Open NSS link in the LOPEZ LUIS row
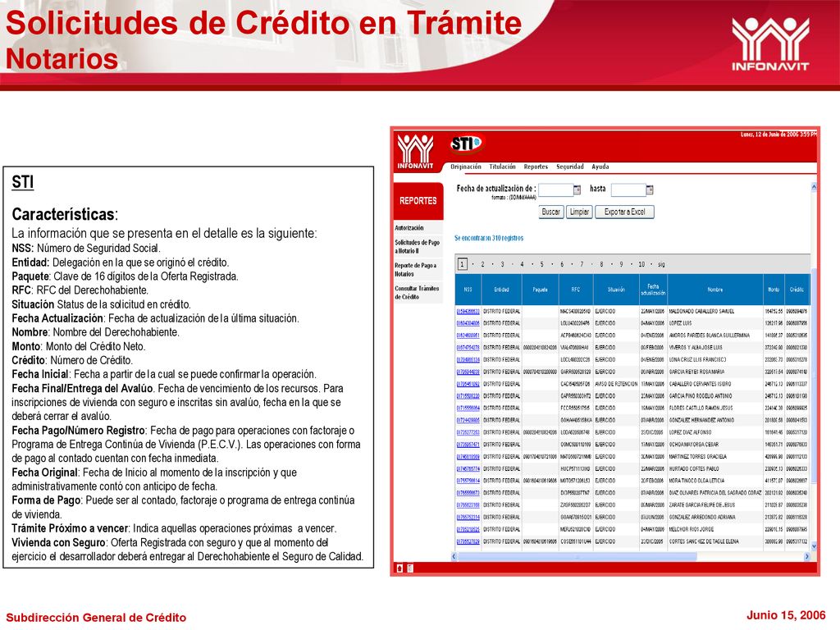Screen dimensions: 840x630 (468, 323)
